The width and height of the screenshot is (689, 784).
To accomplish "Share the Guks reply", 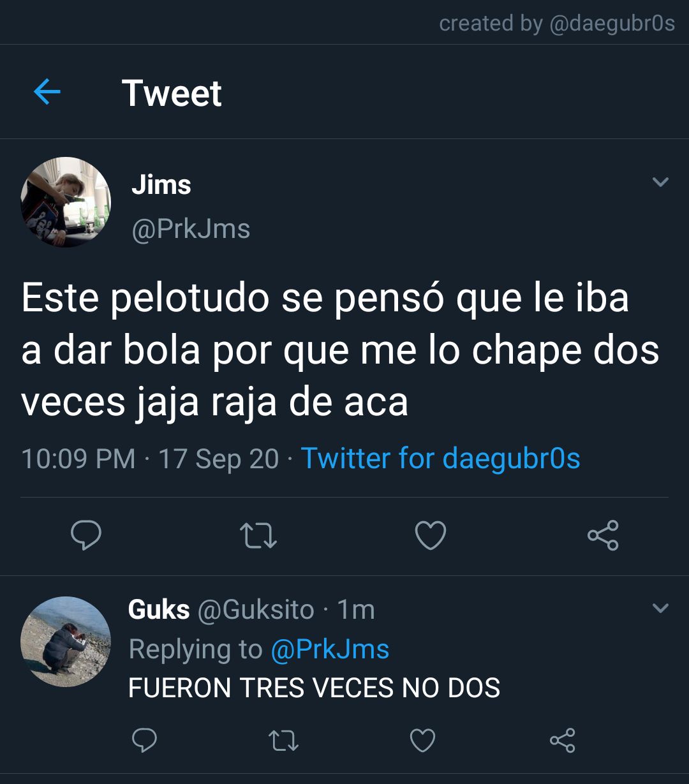I will coord(562,741).
